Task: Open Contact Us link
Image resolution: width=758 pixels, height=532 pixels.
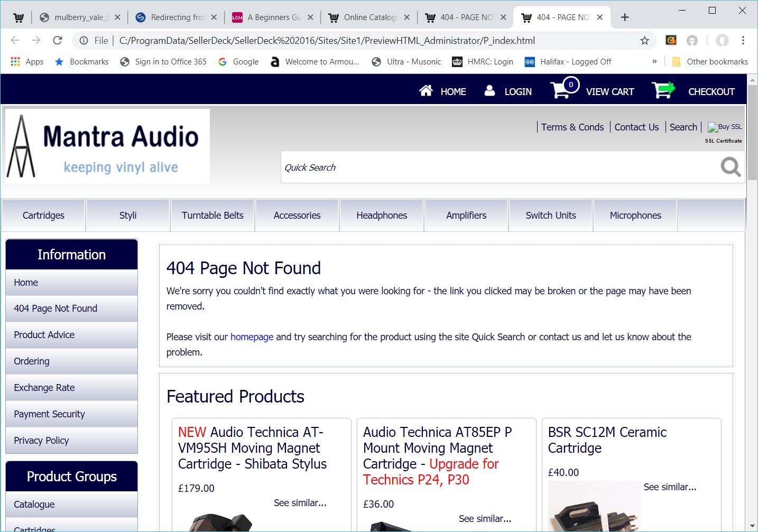Action: pyautogui.click(x=636, y=127)
